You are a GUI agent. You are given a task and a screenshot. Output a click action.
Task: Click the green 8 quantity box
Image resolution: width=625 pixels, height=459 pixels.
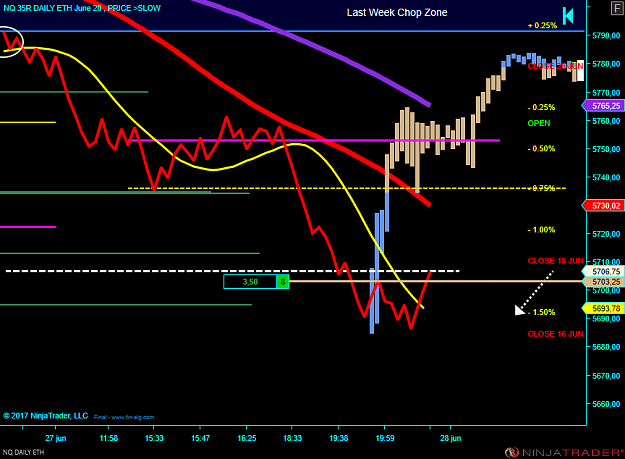(x=283, y=282)
